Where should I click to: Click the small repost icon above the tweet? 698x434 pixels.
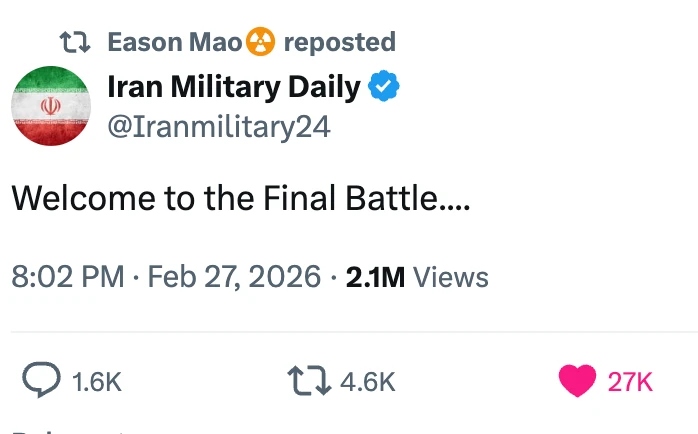click(74, 42)
